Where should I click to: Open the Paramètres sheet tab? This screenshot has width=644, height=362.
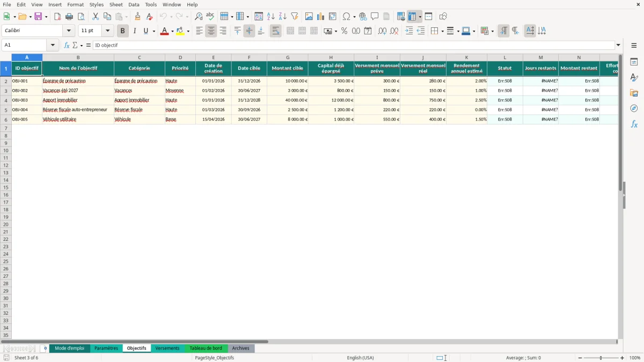pos(106,348)
